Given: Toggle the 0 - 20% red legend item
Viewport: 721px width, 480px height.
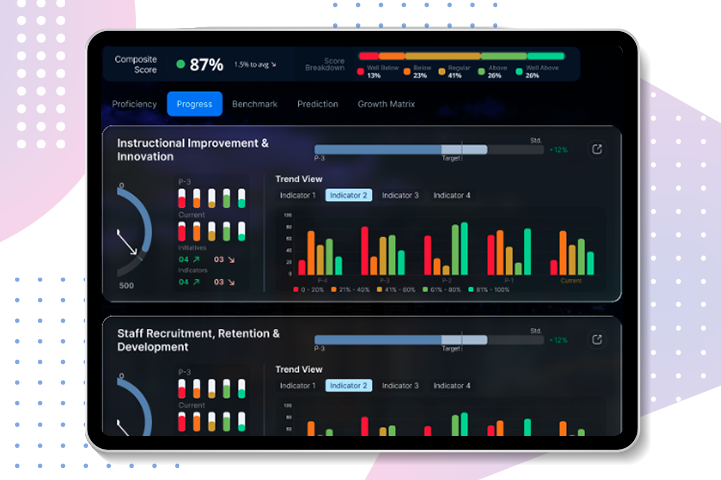Looking at the screenshot, I should [311, 289].
